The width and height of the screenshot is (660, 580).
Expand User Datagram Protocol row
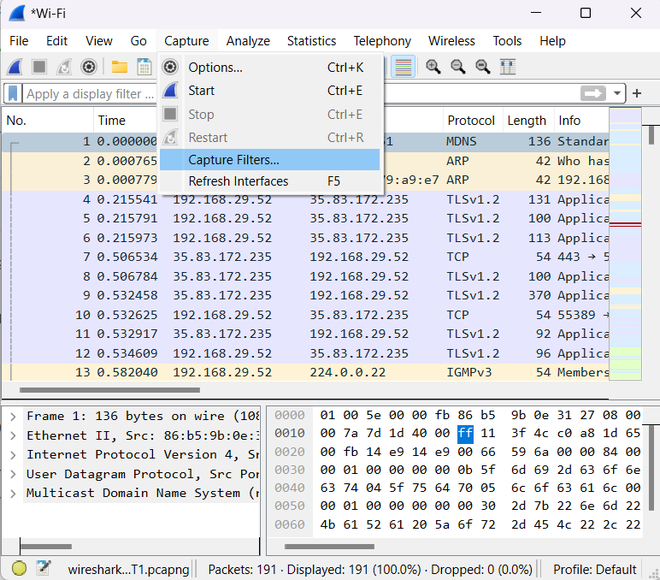[13, 474]
